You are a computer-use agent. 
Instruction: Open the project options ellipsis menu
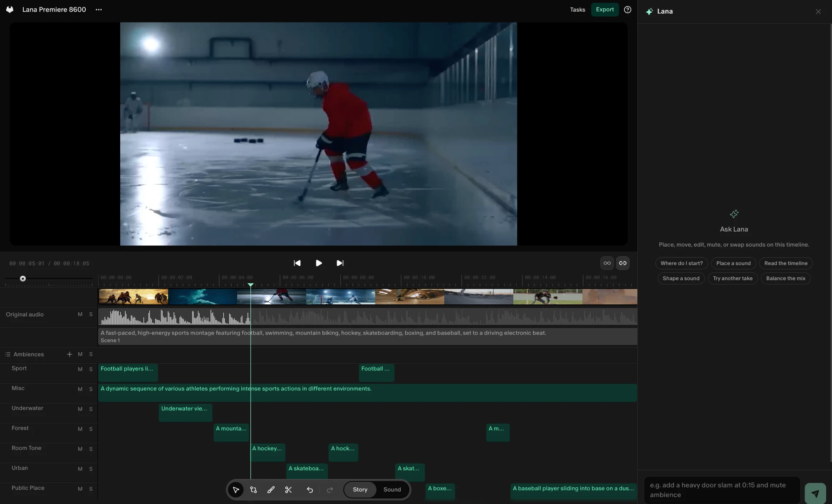click(99, 10)
